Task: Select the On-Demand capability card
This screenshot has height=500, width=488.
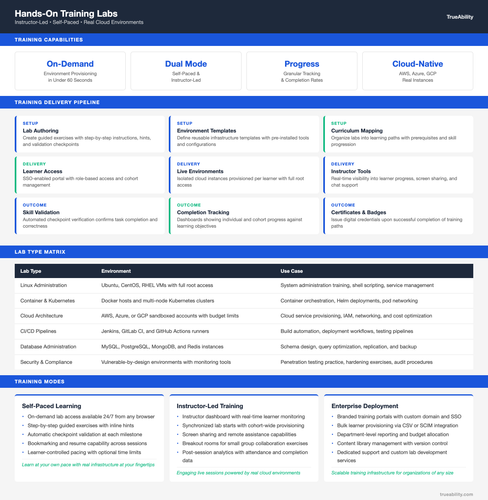Action: 70,71
